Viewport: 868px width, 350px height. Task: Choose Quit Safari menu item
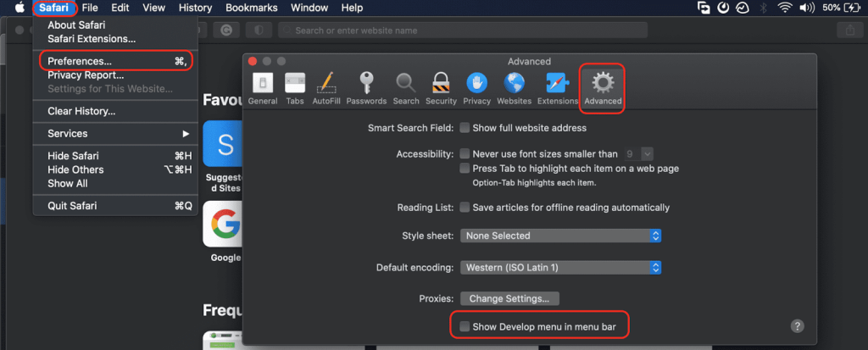[x=115, y=206]
